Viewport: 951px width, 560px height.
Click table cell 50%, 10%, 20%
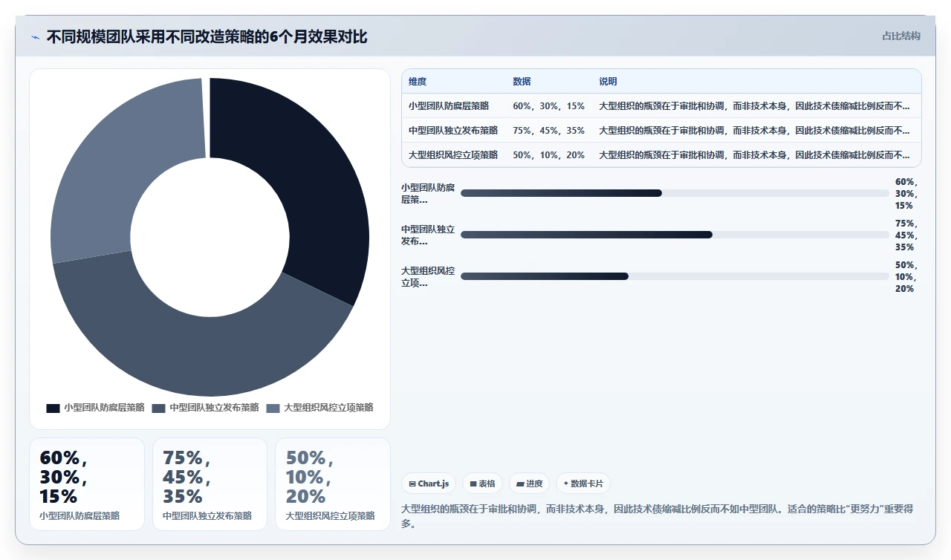click(548, 155)
